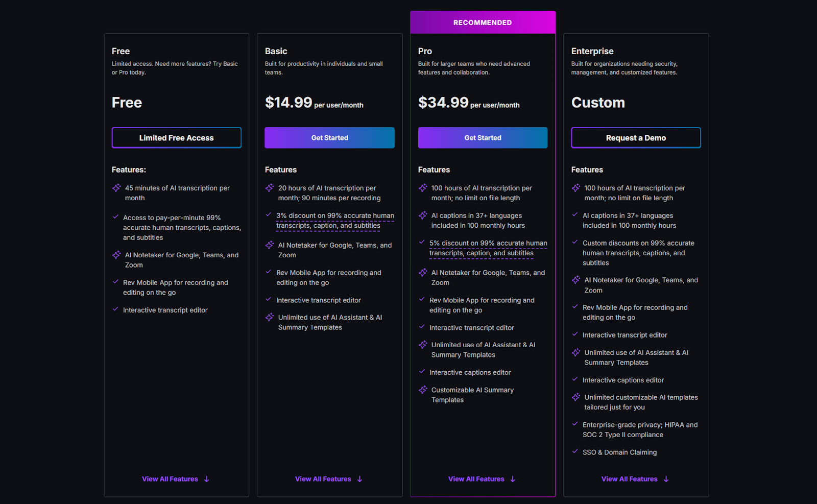This screenshot has width=817, height=504.
Task: Click the sparkle icon beside 20 hours of AI transcription
Action: click(270, 188)
